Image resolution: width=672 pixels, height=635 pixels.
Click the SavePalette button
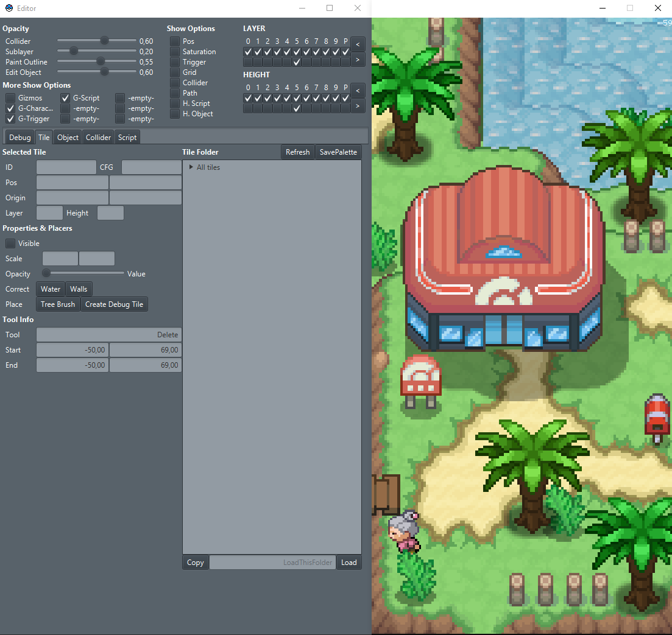[x=338, y=152]
